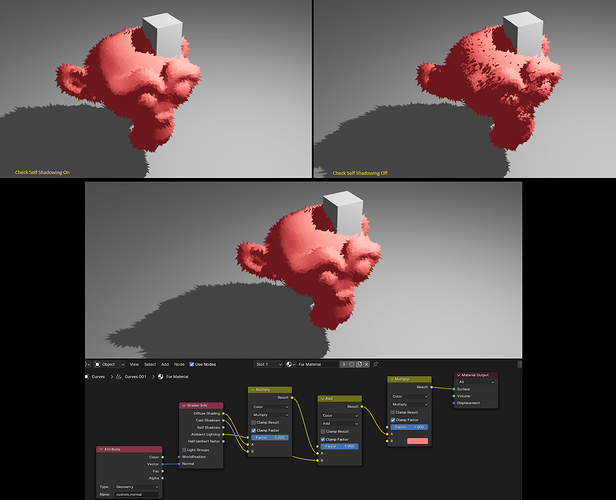The height and width of the screenshot is (500, 616).
Task: Click the Curves.001 data breadcrumb icon
Action: click(x=119, y=377)
